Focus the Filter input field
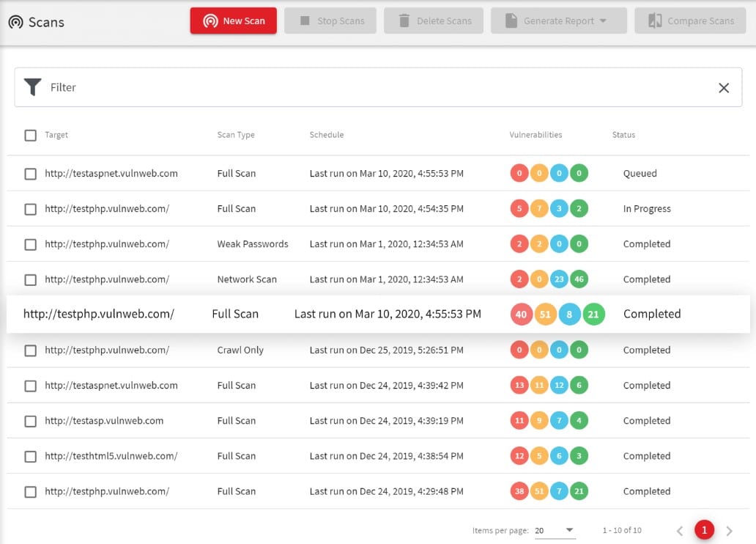 point(378,87)
